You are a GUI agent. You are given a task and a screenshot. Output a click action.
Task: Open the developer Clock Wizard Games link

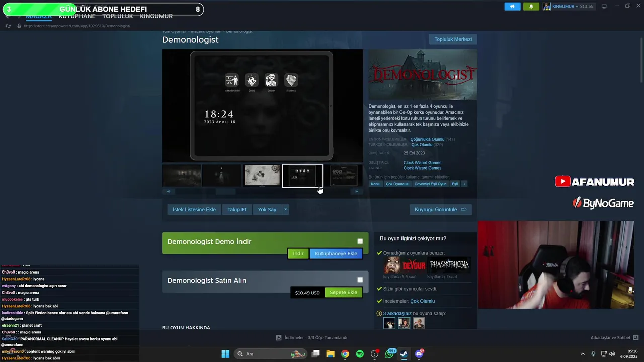pos(422,163)
